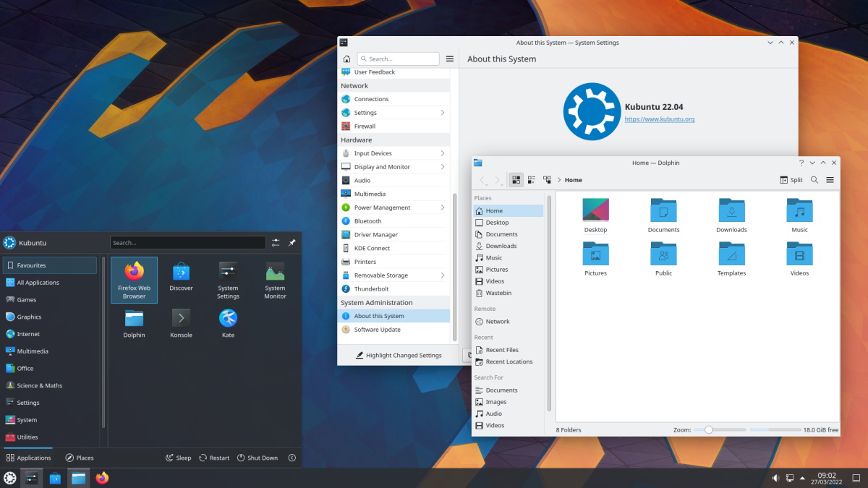
Task: Launch Firefox Web Browser from the launcher
Action: pos(134,280)
